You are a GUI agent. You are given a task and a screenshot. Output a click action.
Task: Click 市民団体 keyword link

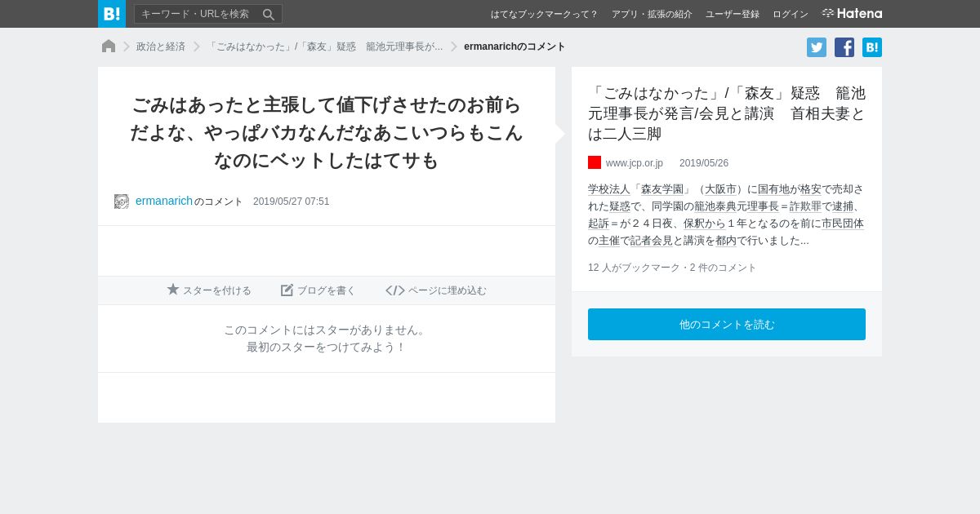point(843,223)
